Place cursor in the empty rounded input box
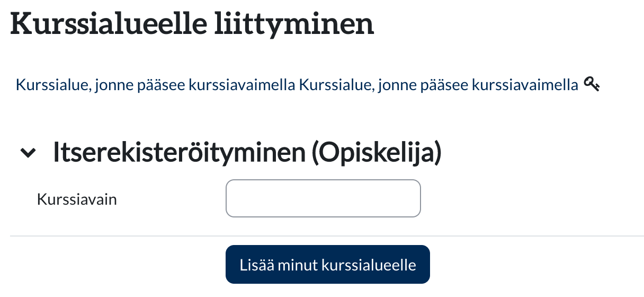Screen dimensions: 644x297 pos(323,198)
